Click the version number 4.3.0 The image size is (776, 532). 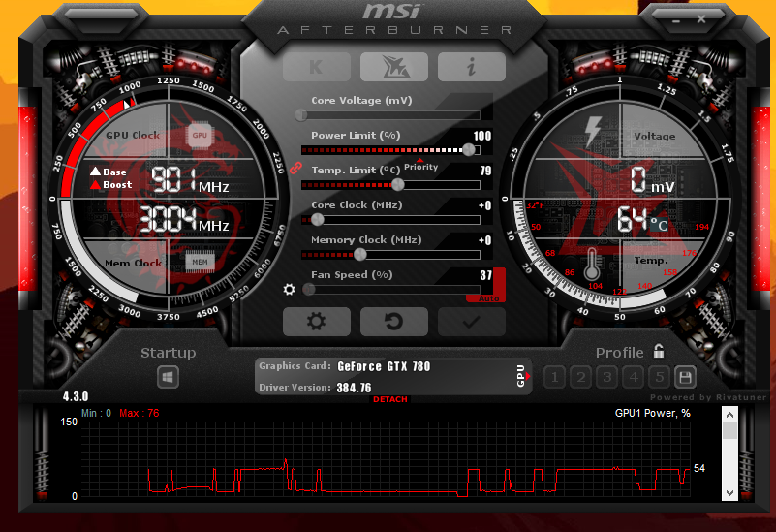[76, 396]
